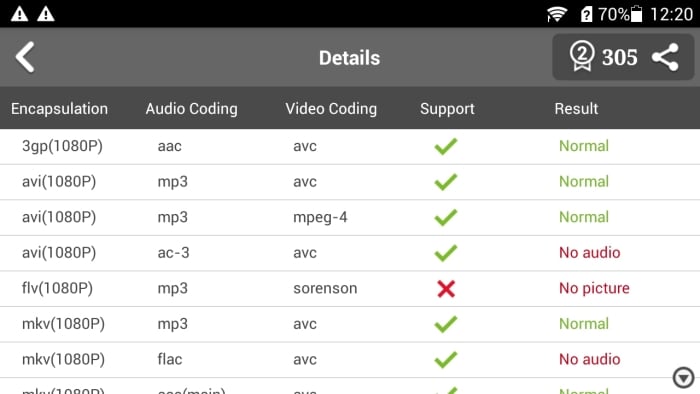Select the Result column header
This screenshot has width=700, height=394.
click(x=576, y=108)
